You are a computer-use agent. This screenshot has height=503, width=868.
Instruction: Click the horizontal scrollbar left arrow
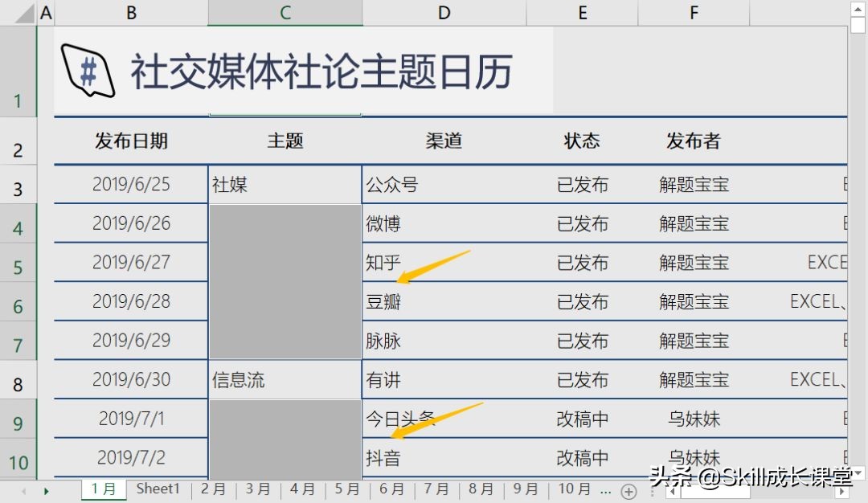[673, 490]
